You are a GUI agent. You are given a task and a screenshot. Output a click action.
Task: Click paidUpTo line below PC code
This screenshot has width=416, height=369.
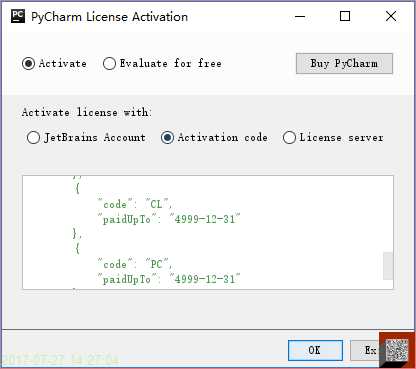coord(169,279)
